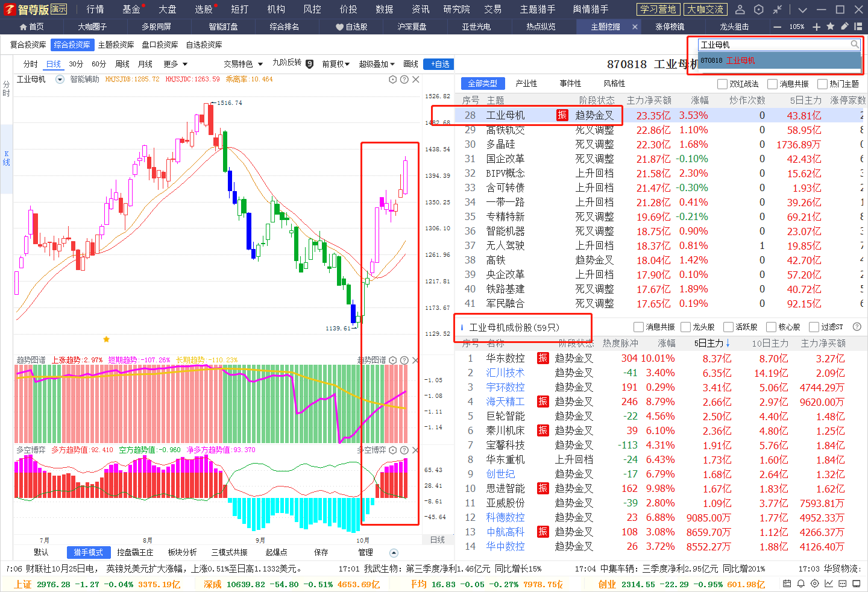Click the 九阶反转 badge 9 icon
Screen dimensions: 868x592
click(309, 64)
